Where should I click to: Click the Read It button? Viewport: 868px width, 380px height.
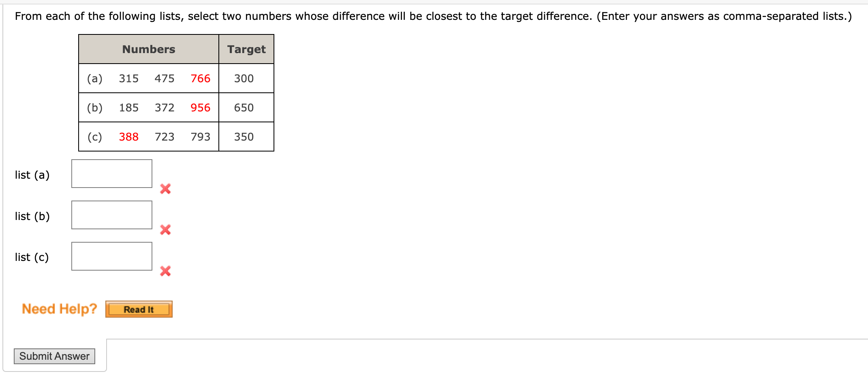[x=139, y=309]
